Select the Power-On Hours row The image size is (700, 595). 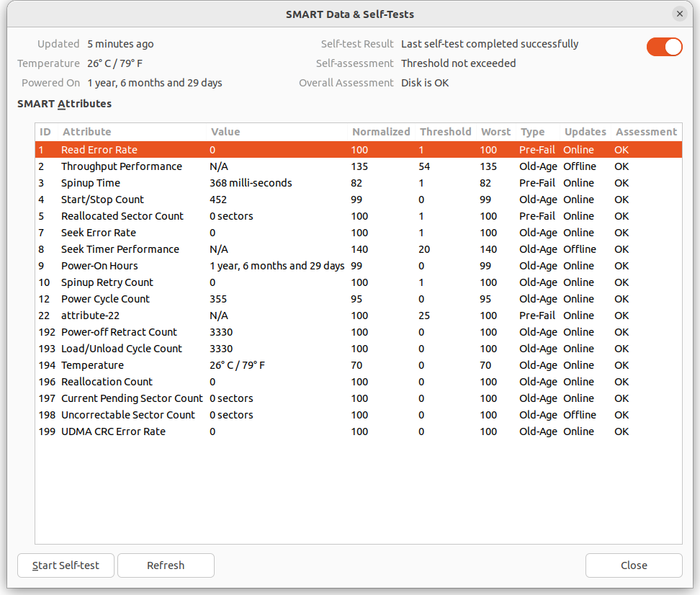pyautogui.click(x=99, y=266)
